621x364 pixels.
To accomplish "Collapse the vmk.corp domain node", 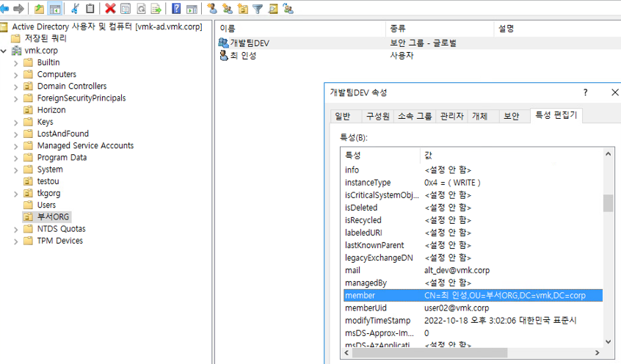I will pos(4,51).
